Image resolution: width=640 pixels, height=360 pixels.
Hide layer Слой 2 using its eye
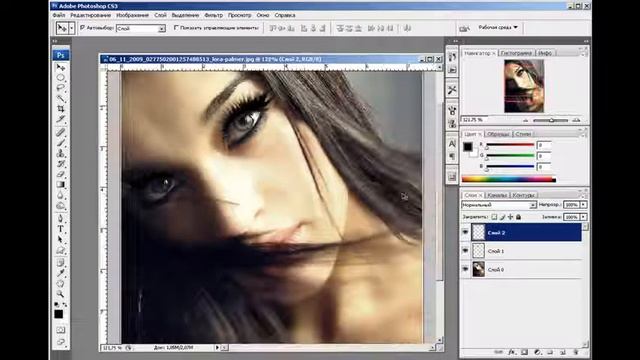coord(465,232)
